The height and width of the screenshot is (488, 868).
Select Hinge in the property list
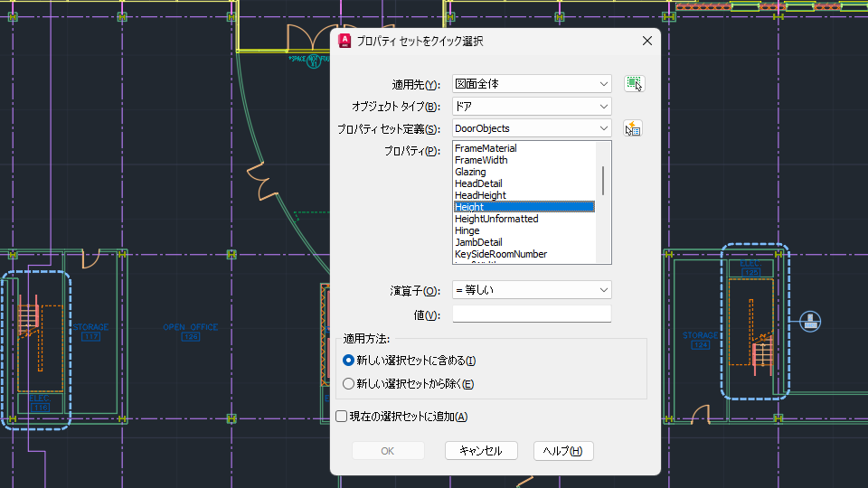point(524,230)
